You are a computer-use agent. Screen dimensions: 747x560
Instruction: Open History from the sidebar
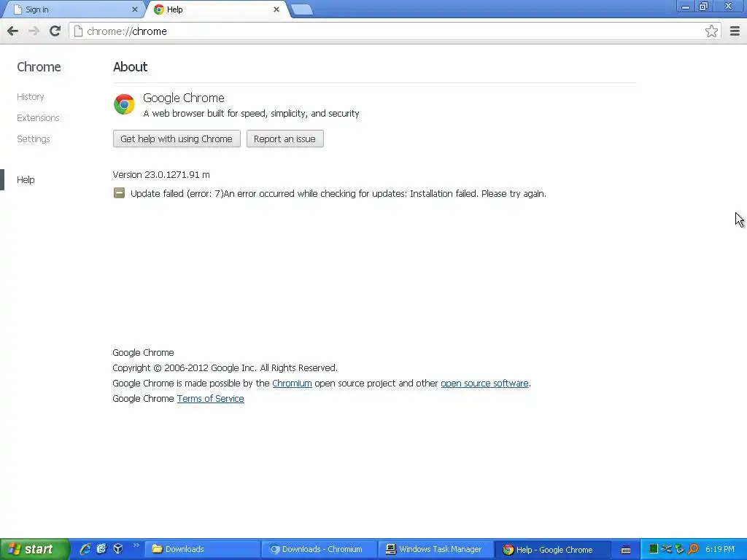point(31,97)
